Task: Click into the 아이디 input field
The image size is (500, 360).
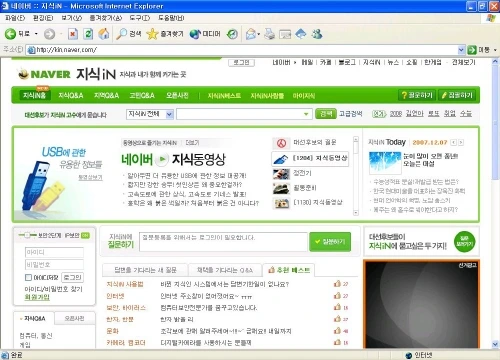Action: (54, 252)
